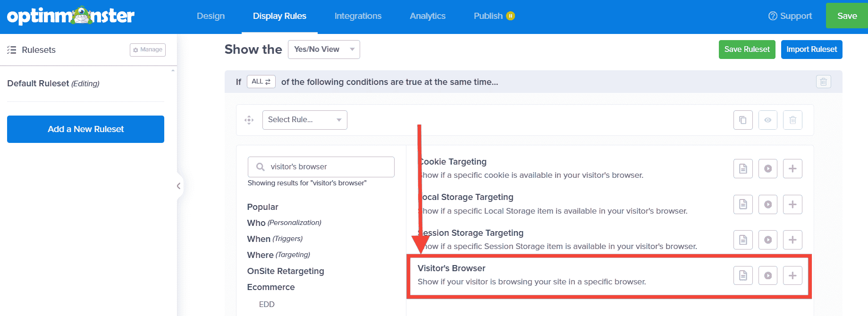Add the Session Storage Targeting rule
Viewport: 868px width, 316px height.
792,240
